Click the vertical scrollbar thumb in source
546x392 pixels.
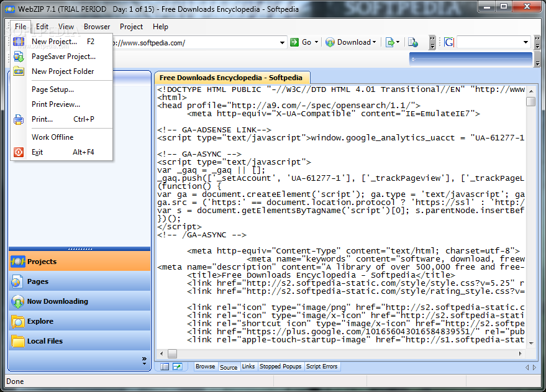pyautogui.click(x=530, y=102)
